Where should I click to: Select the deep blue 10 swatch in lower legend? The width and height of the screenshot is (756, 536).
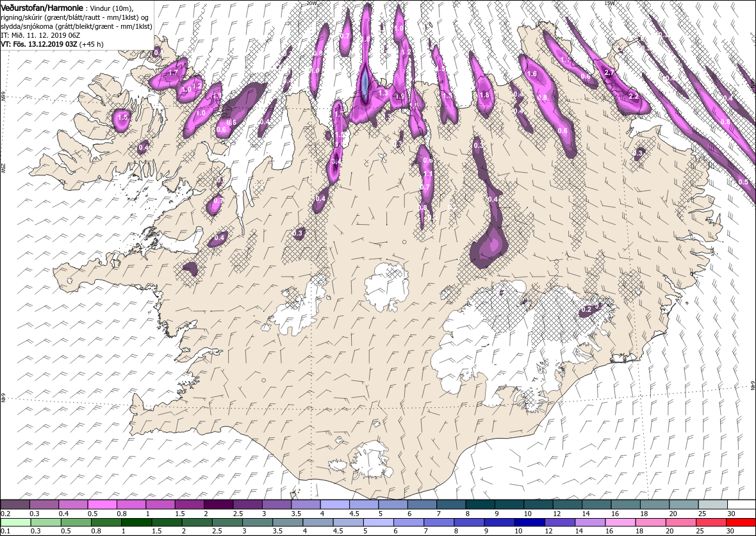pyautogui.click(x=529, y=523)
